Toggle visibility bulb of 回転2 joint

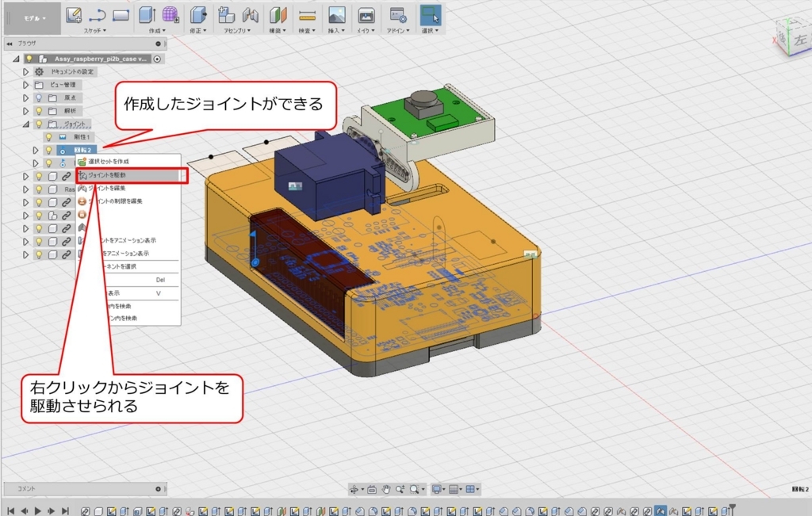click(x=48, y=150)
